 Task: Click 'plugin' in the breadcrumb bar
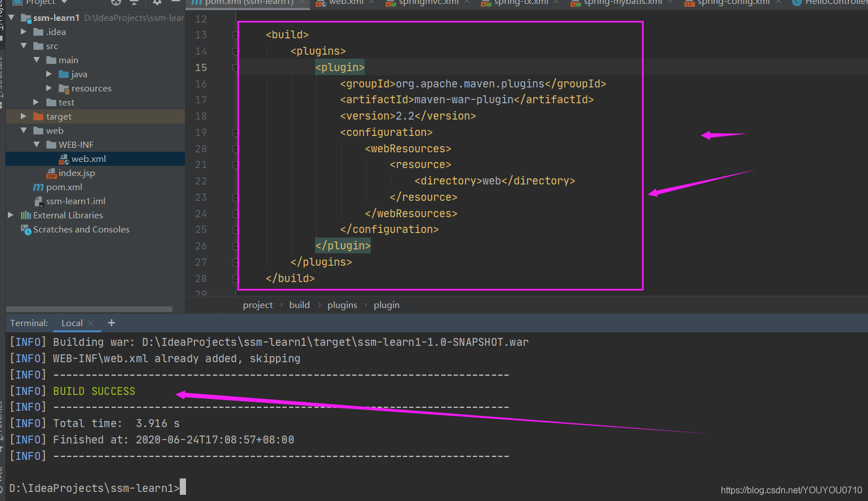pyautogui.click(x=387, y=305)
